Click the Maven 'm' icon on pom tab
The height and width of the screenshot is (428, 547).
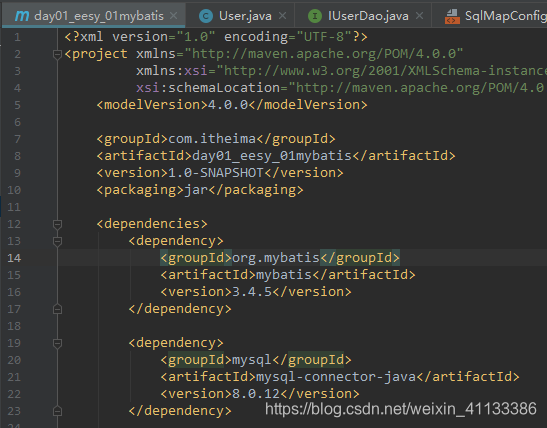click(22, 16)
